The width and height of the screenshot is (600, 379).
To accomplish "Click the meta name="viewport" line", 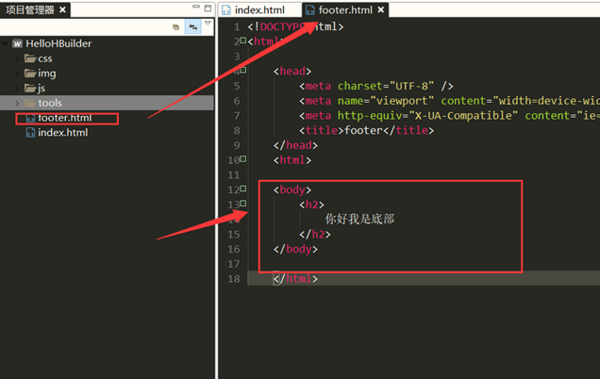I will [450, 101].
